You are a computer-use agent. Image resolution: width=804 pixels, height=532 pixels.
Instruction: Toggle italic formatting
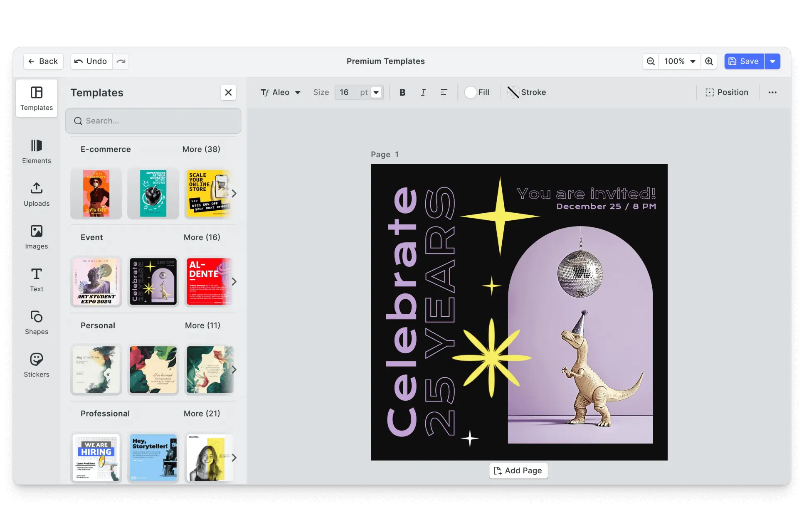tap(423, 92)
